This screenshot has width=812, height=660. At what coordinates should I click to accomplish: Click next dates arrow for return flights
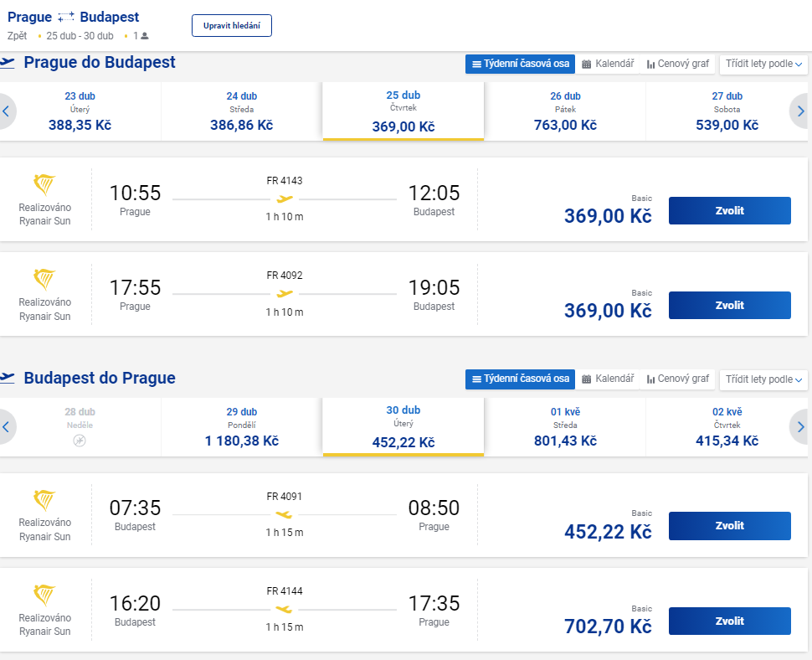800,427
